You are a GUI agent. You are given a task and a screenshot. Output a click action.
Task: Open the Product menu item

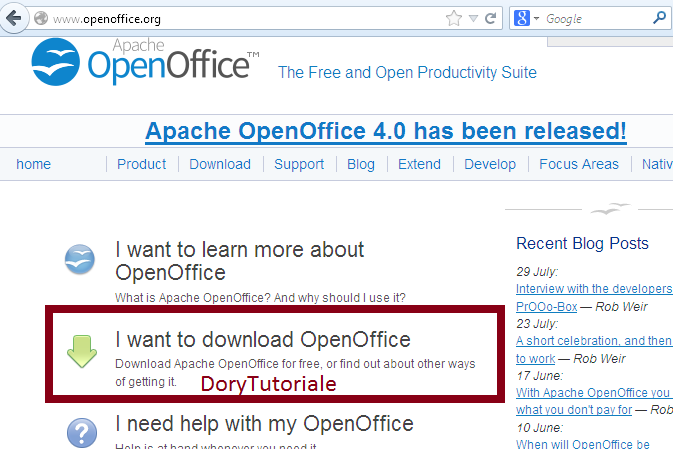142,164
